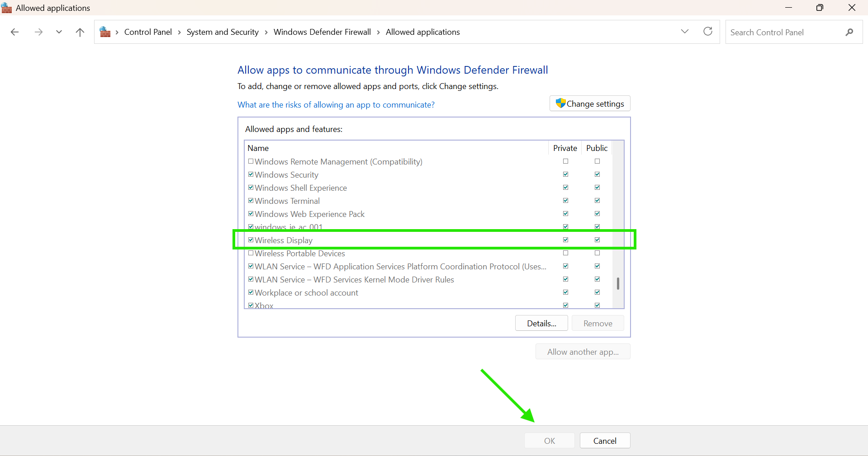
Task: Cancel the firewall changes
Action: tap(605, 441)
